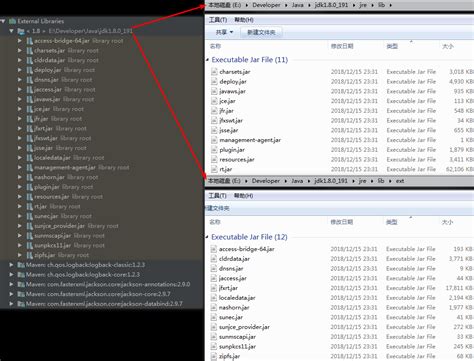Select jfxswt.jar file in lib folder
The width and height of the screenshot is (474, 361).
(x=231, y=120)
